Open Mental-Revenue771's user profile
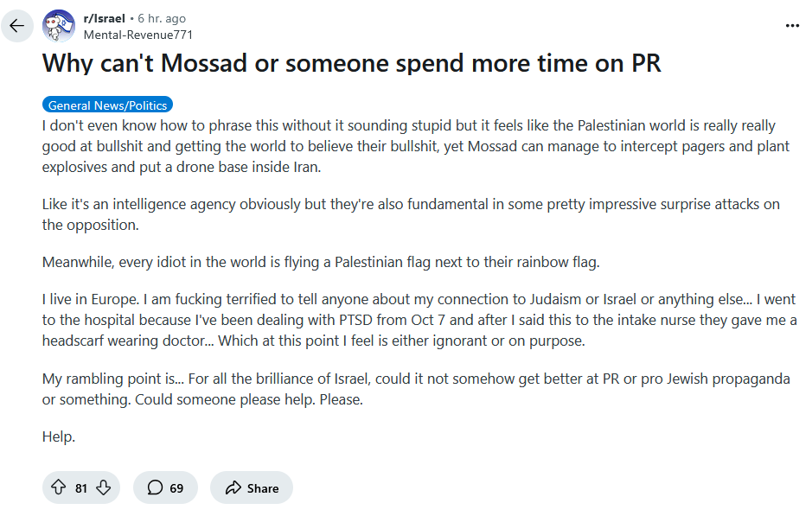The height and width of the screenshot is (516, 812). pos(138,35)
